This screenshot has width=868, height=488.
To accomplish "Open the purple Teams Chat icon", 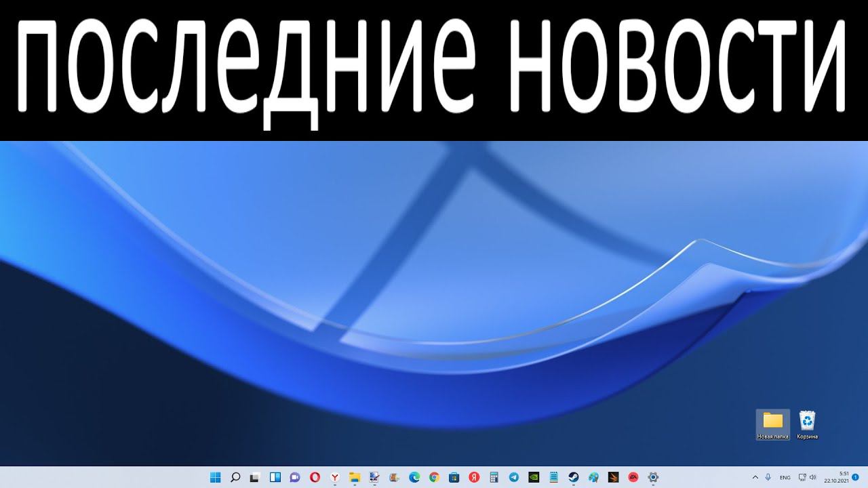I will point(295,477).
